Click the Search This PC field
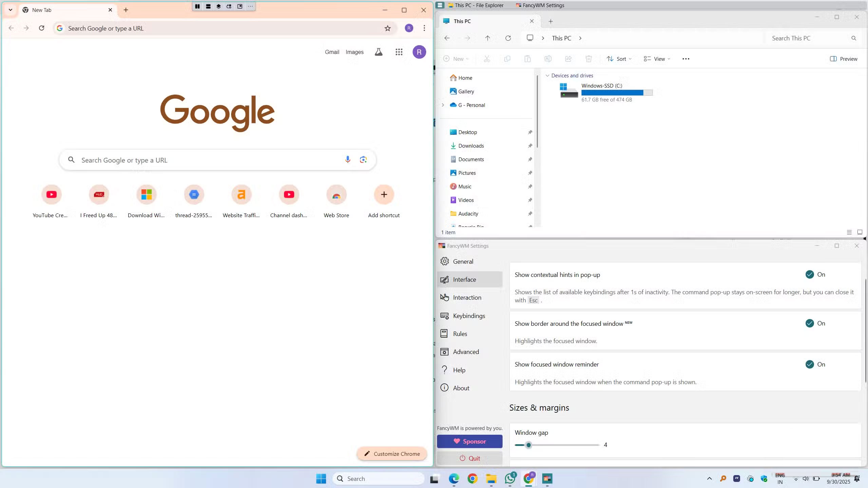The height and width of the screenshot is (488, 868). [808, 38]
